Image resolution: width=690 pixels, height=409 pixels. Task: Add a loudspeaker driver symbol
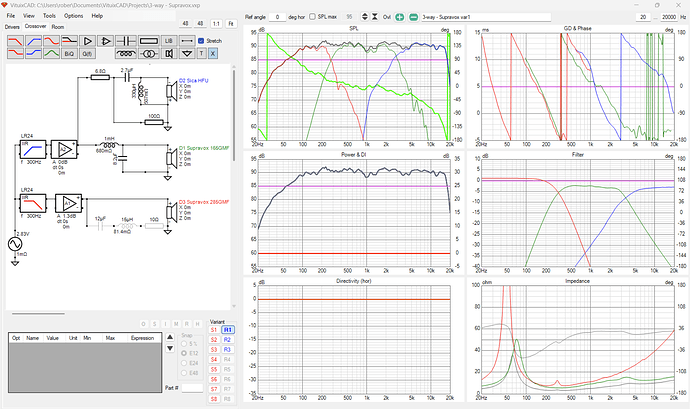(x=169, y=54)
